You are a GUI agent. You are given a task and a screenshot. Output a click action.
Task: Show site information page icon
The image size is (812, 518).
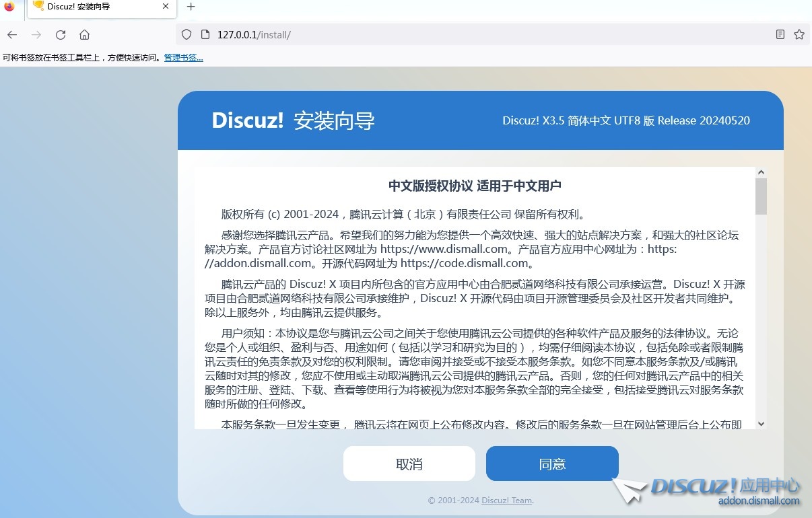pos(205,35)
